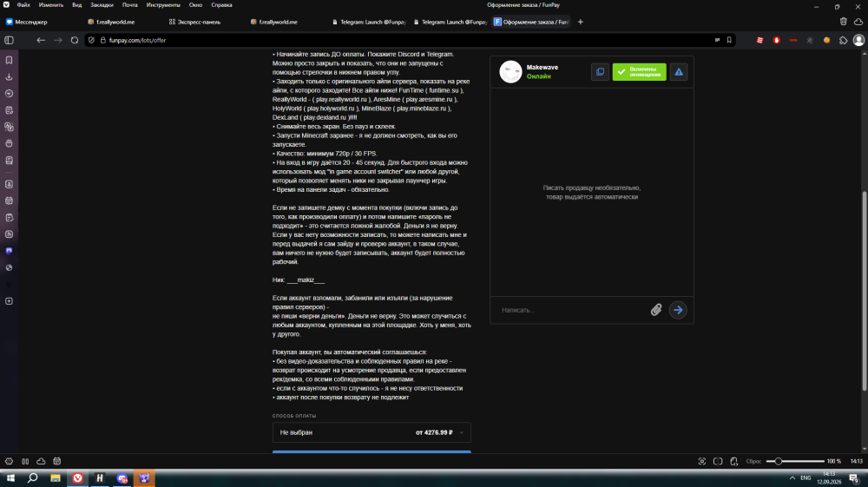
Task: Toggle tab tiling in status bar
Action: click(x=718, y=462)
